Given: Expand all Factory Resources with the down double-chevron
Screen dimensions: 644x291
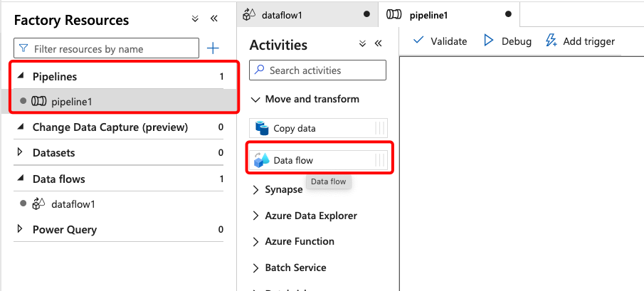Looking at the screenshot, I should coord(195,18).
